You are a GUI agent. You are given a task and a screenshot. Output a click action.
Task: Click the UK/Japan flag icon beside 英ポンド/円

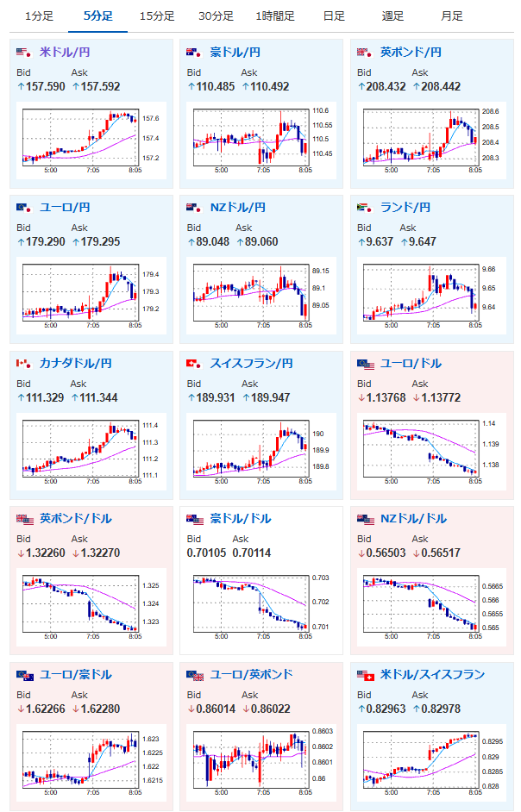pyautogui.click(x=364, y=53)
